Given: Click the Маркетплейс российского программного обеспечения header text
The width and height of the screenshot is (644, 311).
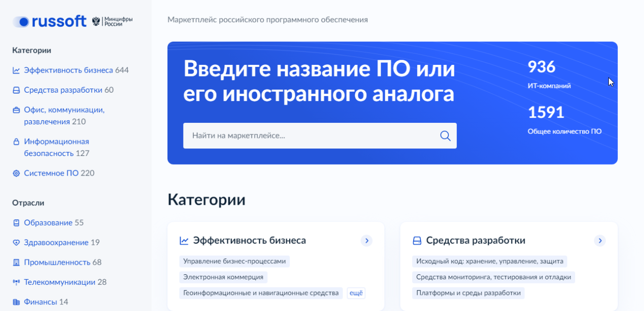Looking at the screenshot, I should [268, 20].
